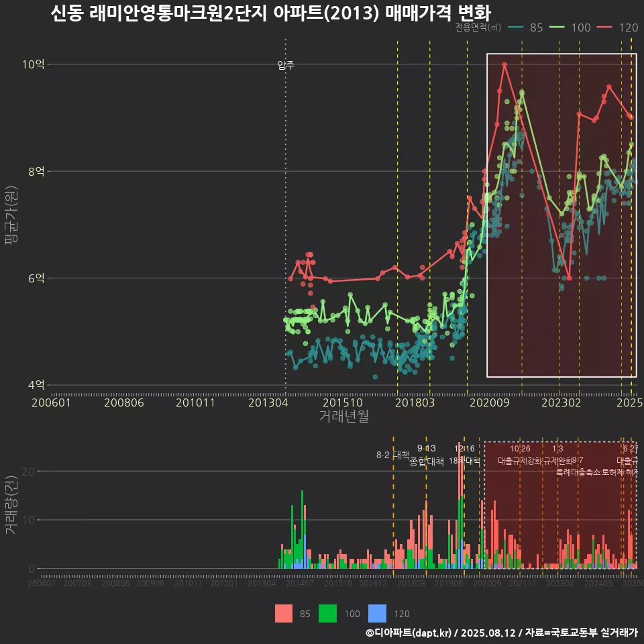Click the tallest volume bar near 12·16

pos(459,505)
